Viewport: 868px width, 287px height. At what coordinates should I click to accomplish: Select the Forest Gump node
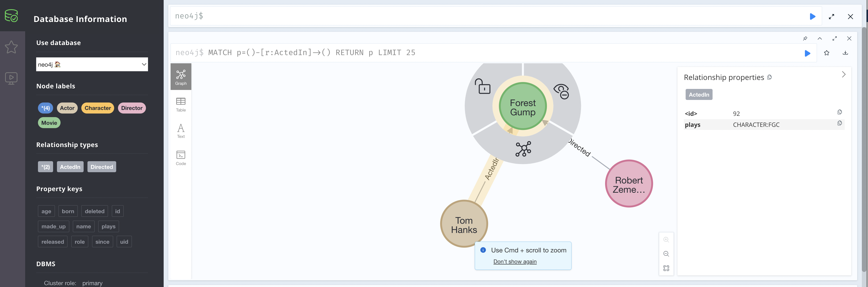[522, 106]
